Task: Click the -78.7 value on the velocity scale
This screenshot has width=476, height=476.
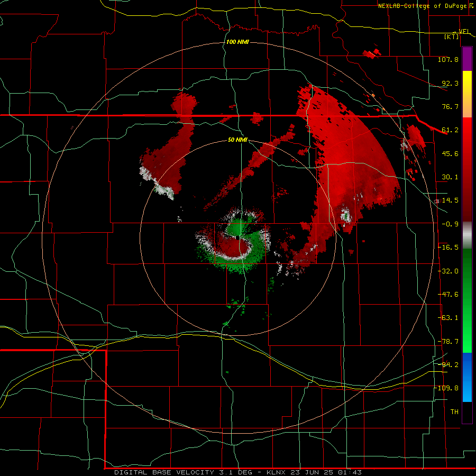Action: [448, 342]
